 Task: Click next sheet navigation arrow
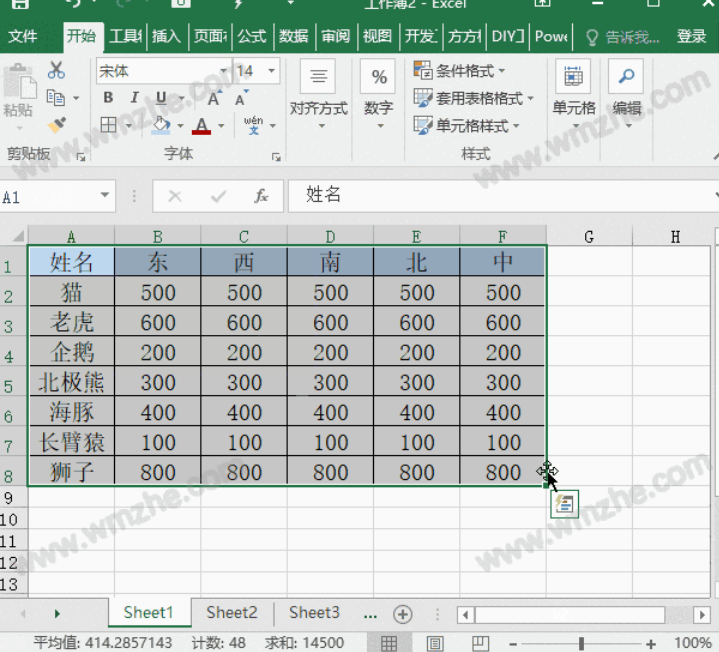point(57,613)
